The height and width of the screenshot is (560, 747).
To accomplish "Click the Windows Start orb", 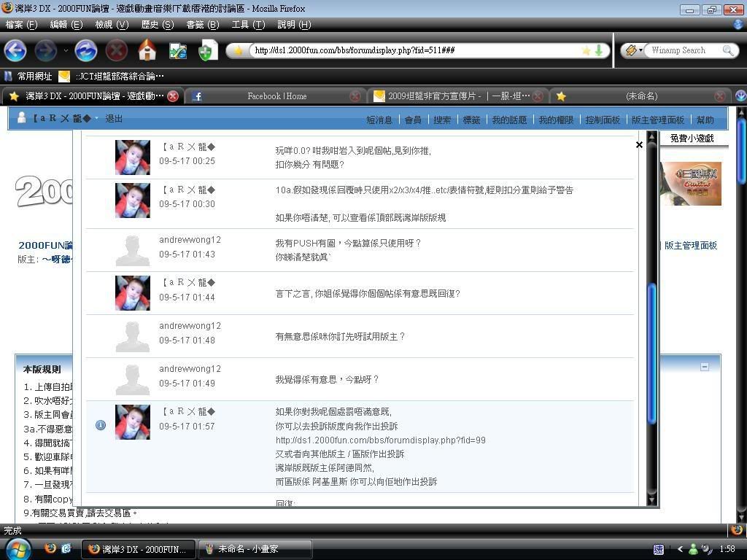I will [18, 548].
